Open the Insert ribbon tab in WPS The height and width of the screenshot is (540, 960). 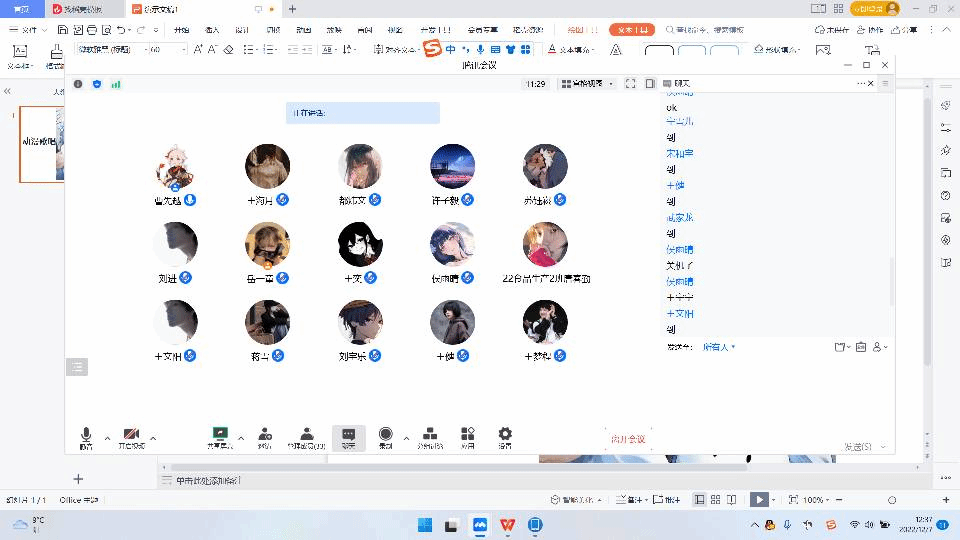point(212,30)
